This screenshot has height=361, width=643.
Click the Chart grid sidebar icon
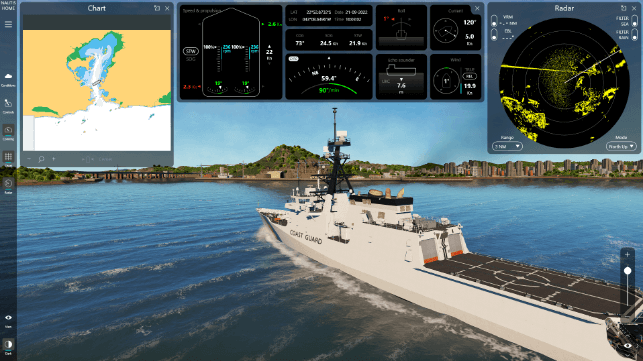pos(8,156)
